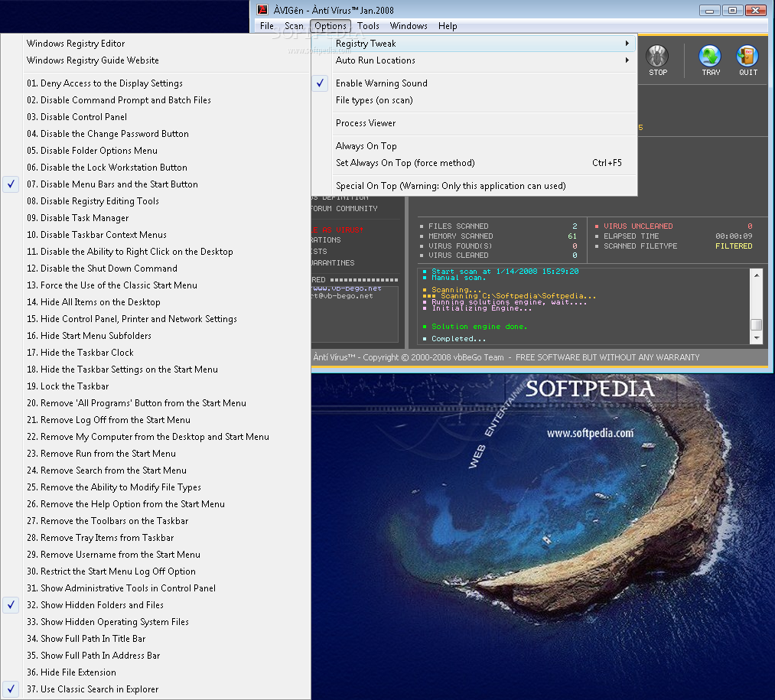This screenshot has width=775, height=700.
Task: Select 14. Hide All Items on the Desktop
Action: [x=156, y=301]
